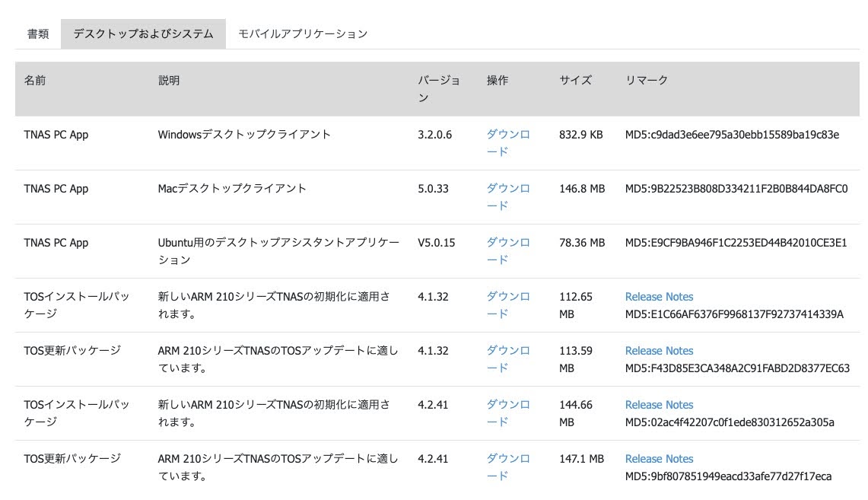Image resolution: width=868 pixels, height=500 pixels.
Task: Download TOS install package 4.1.32
Action: pos(508,305)
